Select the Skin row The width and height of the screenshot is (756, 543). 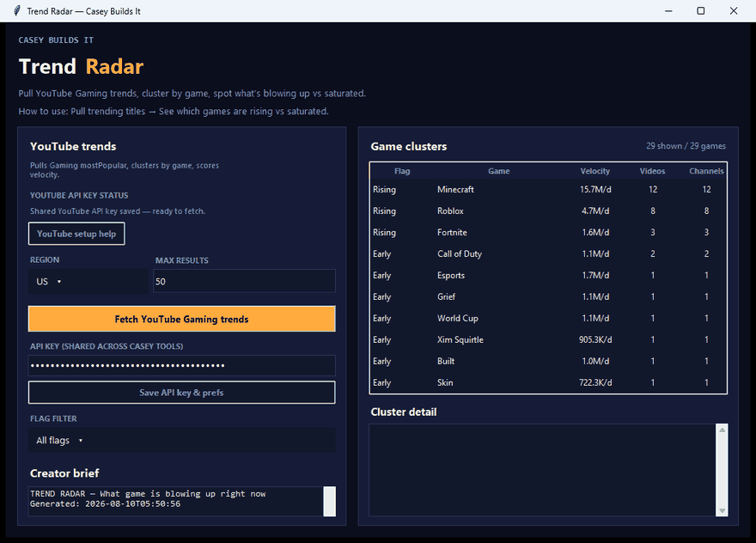[548, 382]
